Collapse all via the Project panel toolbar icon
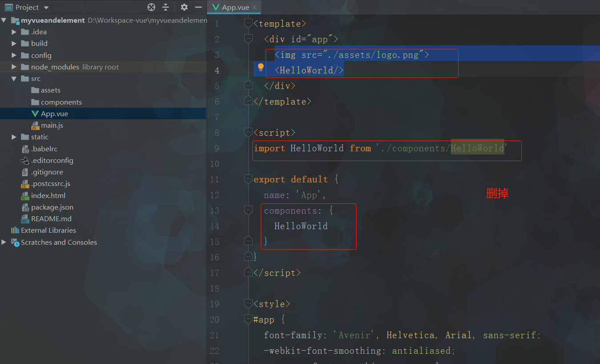600x364 pixels. (x=166, y=7)
